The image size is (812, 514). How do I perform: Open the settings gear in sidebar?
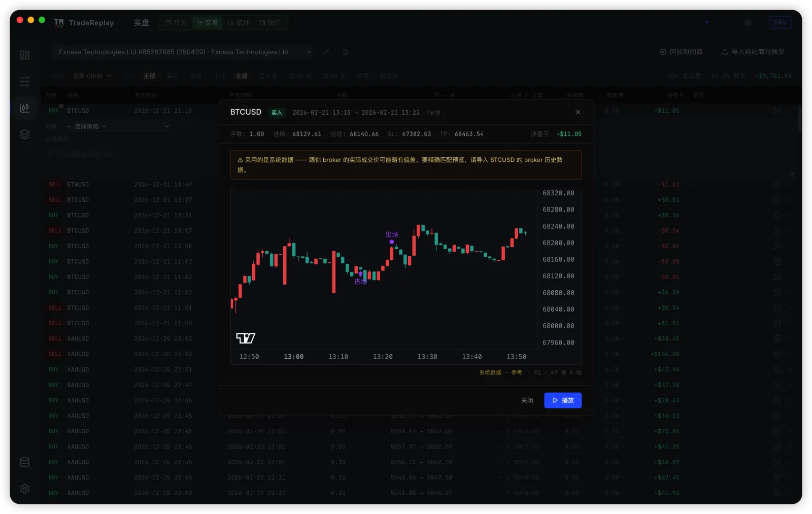pos(25,489)
